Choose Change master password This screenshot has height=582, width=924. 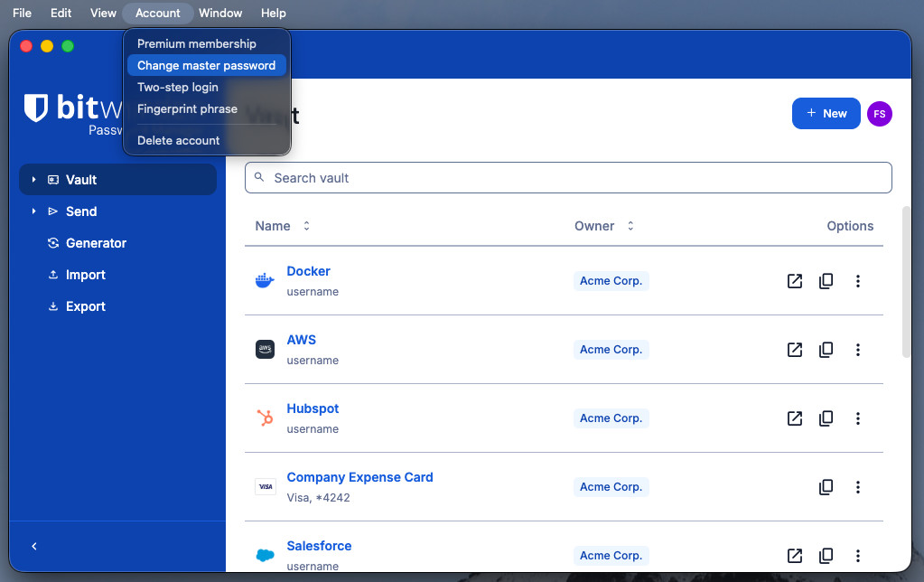coord(207,65)
